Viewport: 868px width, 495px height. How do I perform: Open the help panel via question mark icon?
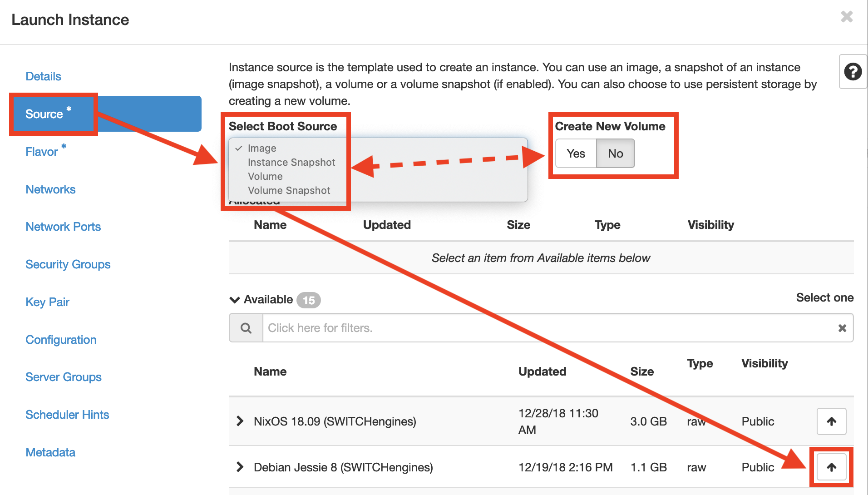pos(853,72)
